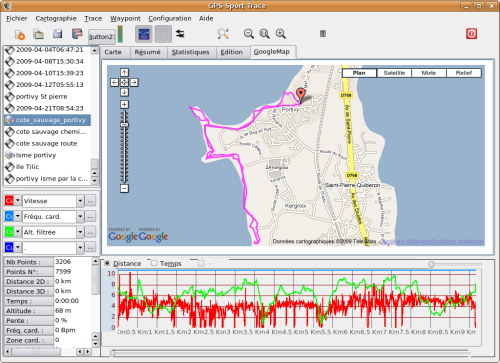Image resolution: width=500 pixels, height=363 pixels.
Task: Pan the map down with arrow
Action: point(124,92)
